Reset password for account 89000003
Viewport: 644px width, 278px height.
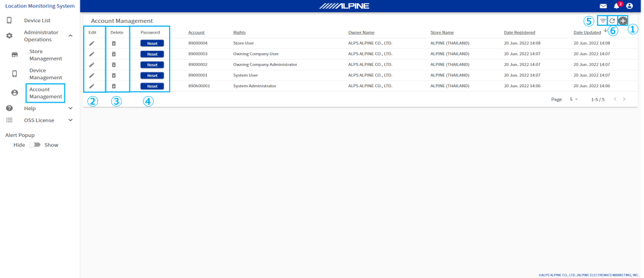click(152, 54)
